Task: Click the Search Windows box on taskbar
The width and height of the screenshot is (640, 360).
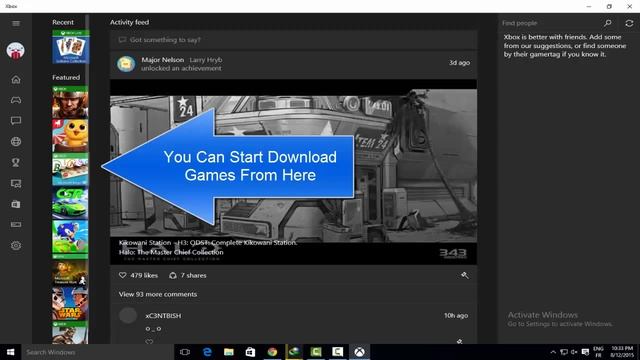Action: click(97, 352)
